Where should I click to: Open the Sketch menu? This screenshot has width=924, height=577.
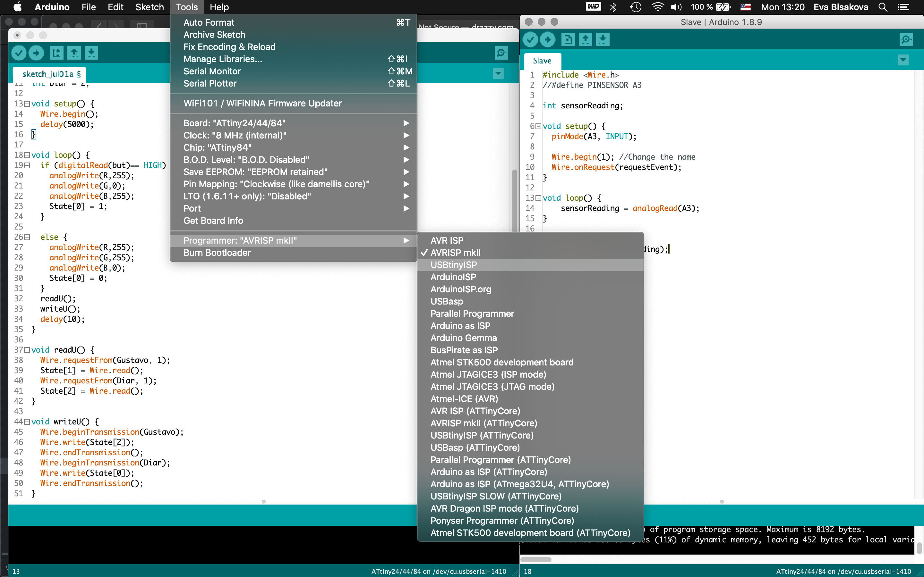tap(149, 7)
